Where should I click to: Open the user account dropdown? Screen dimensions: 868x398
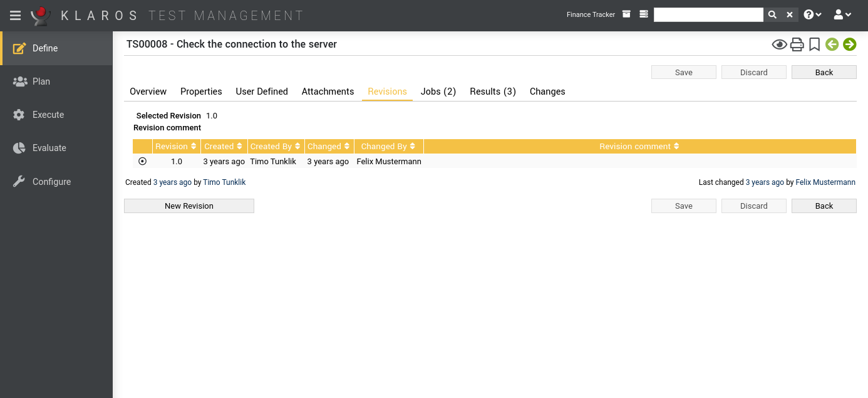click(x=842, y=14)
